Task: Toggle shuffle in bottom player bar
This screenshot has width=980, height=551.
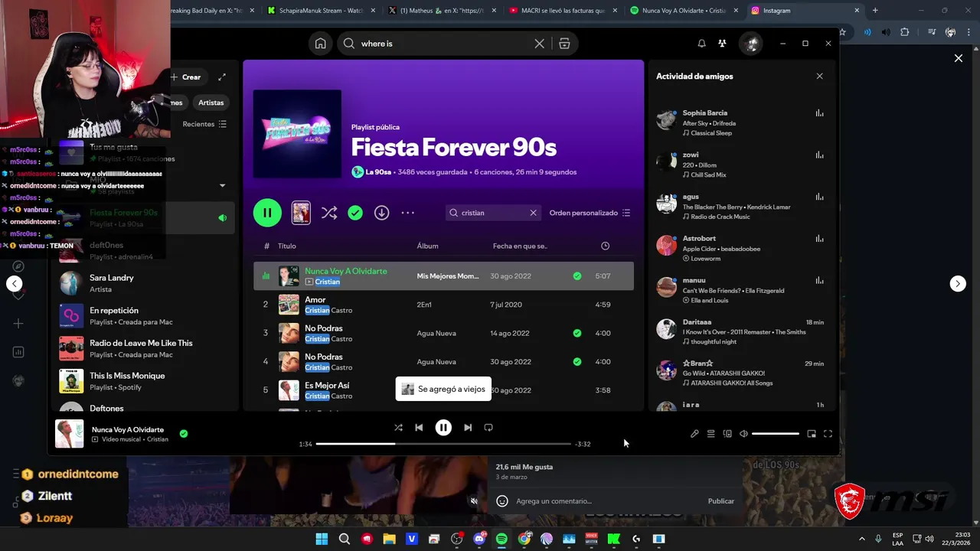Action: pos(398,428)
